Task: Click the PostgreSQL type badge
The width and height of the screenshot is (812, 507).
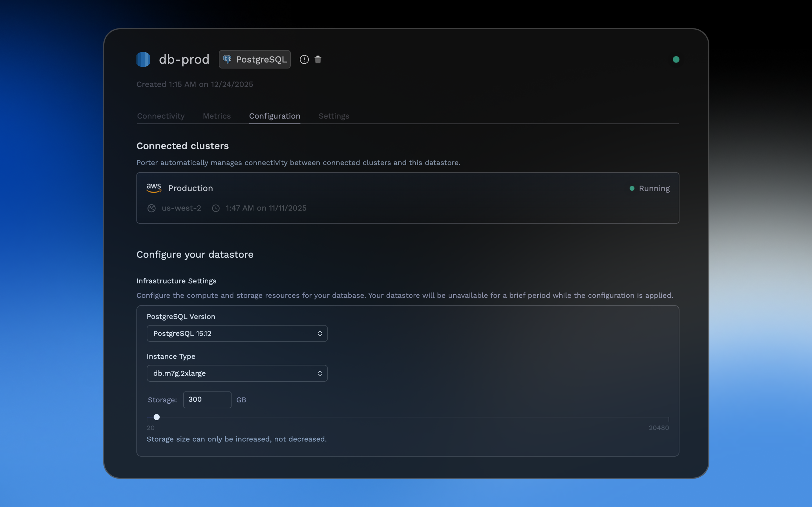Action: coord(255,59)
